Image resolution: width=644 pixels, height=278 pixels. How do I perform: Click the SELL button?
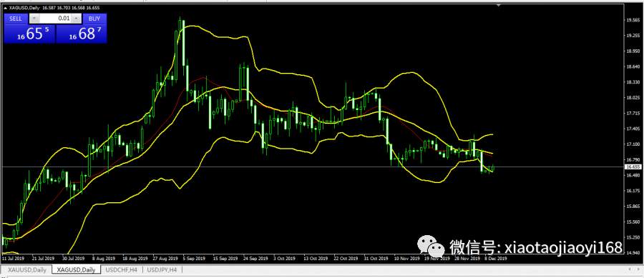point(16,19)
